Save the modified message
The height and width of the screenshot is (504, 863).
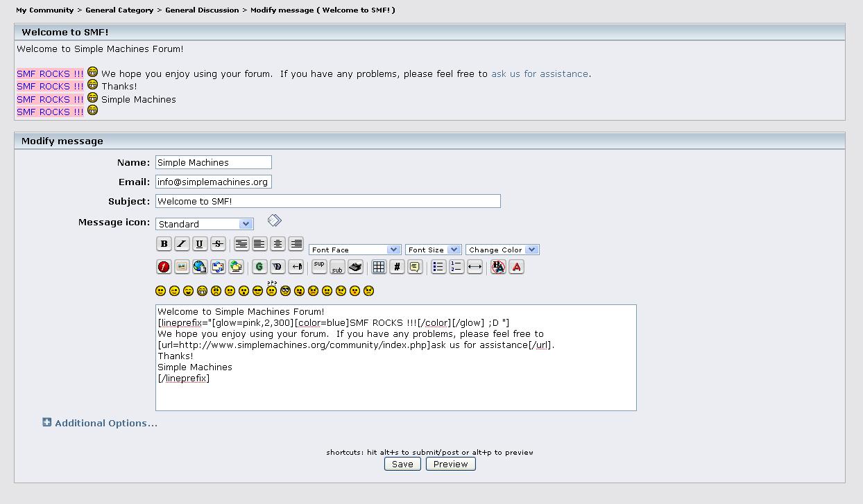pyautogui.click(x=402, y=464)
